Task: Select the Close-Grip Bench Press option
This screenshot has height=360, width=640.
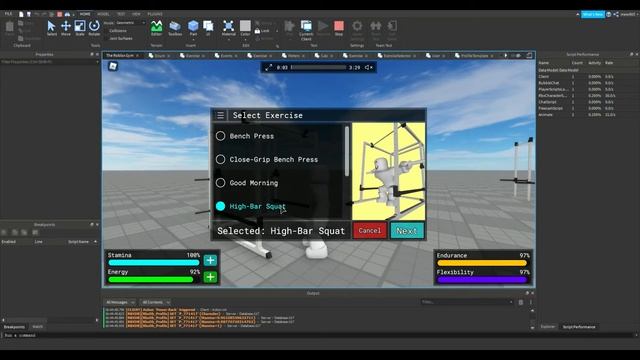Action: [220, 159]
